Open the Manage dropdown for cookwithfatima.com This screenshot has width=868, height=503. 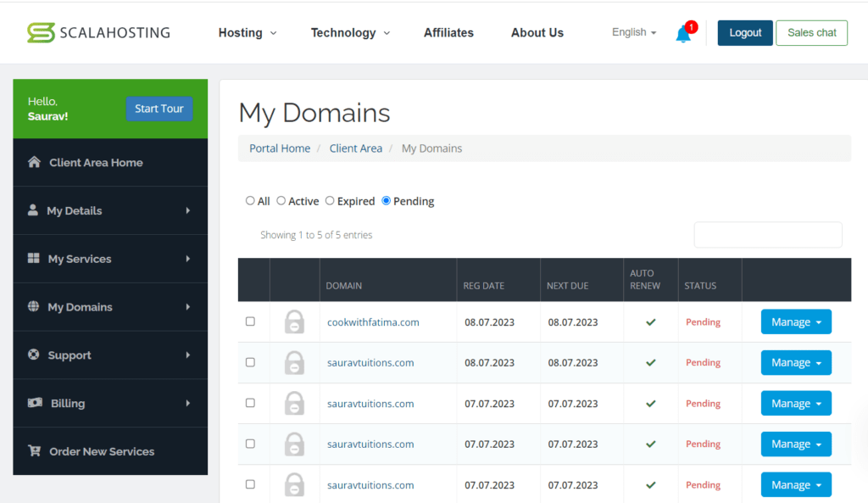tap(796, 322)
